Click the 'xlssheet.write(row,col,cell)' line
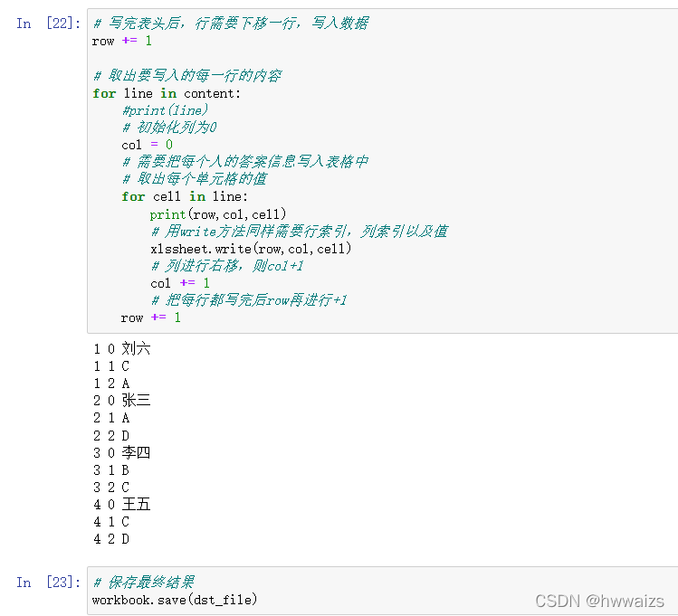The width and height of the screenshot is (678, 616). (x=251, y=249)
